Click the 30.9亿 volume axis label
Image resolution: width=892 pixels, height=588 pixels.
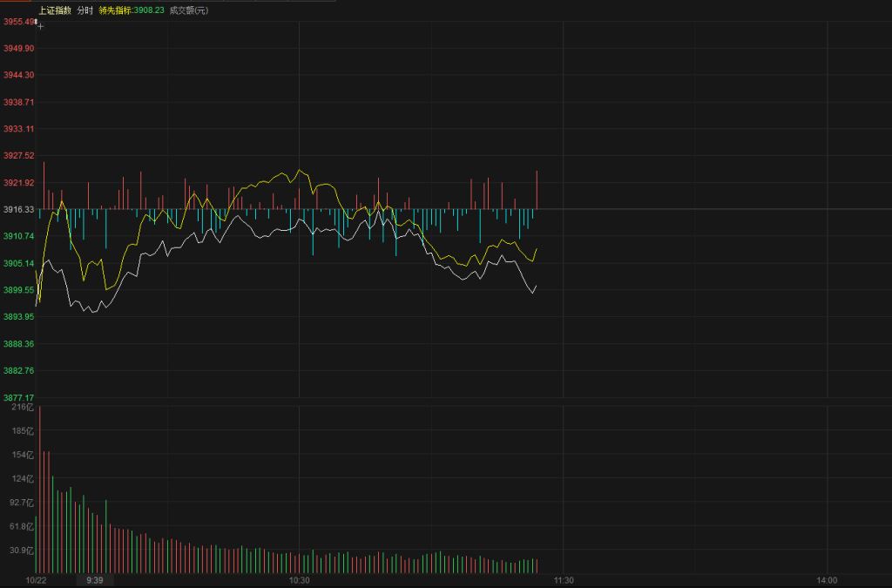tap(20, 551)
